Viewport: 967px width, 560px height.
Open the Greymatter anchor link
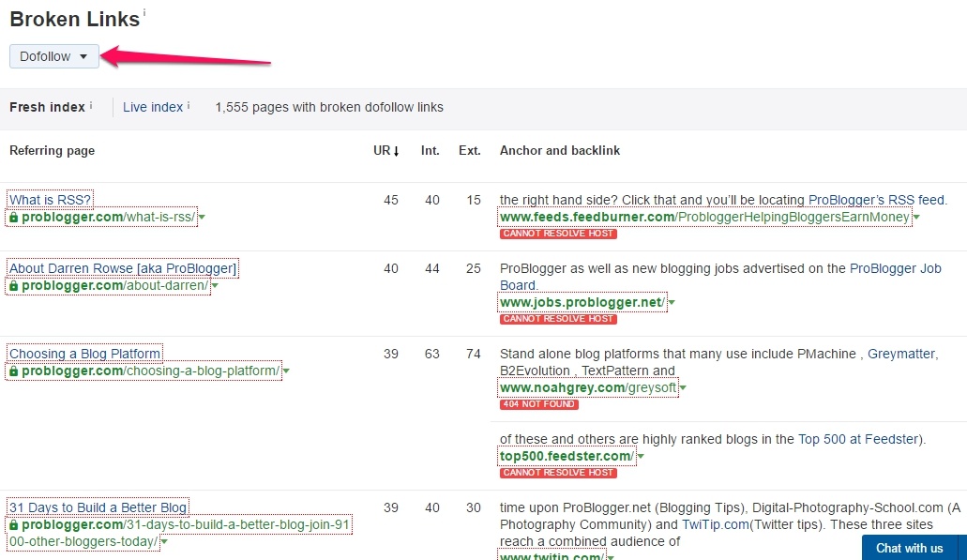[x=901, y=354]
